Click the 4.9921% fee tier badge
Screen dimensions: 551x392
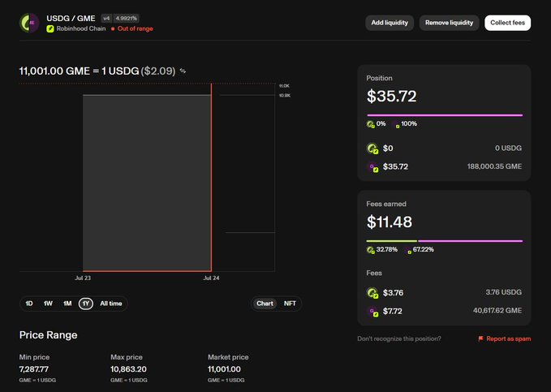point(126,19)
